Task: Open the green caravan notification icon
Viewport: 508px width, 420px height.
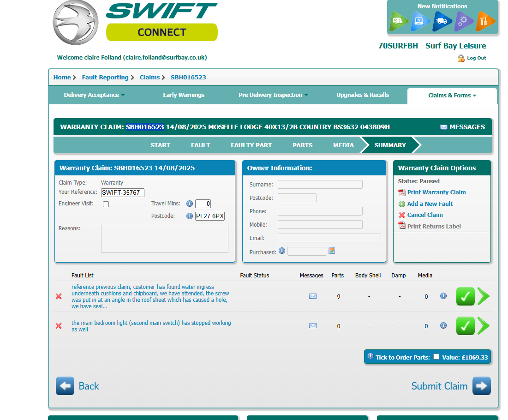Action: [398, 21]
